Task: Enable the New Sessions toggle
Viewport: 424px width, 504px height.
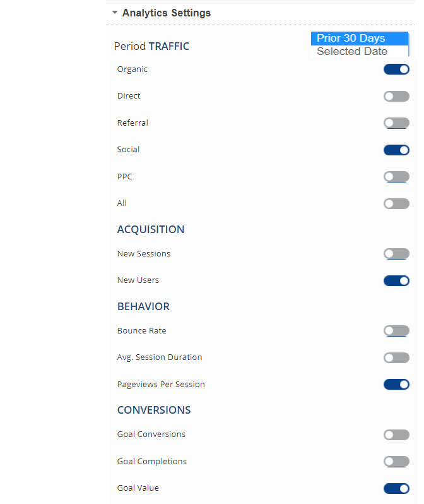Action: pos(396,254)
